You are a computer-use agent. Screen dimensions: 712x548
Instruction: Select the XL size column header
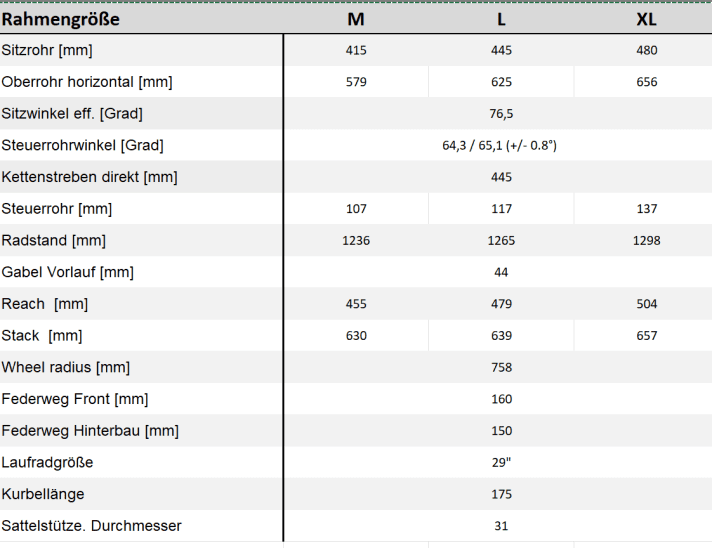pos(646,19)
